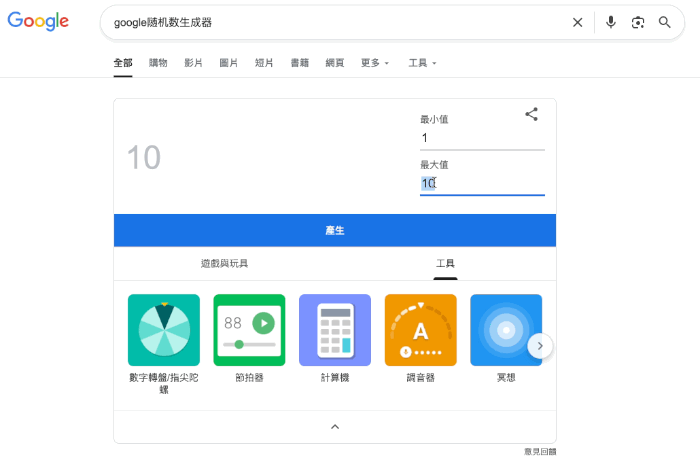
Task: Click the 最小值 label text
Action: [x=434, y=119]
